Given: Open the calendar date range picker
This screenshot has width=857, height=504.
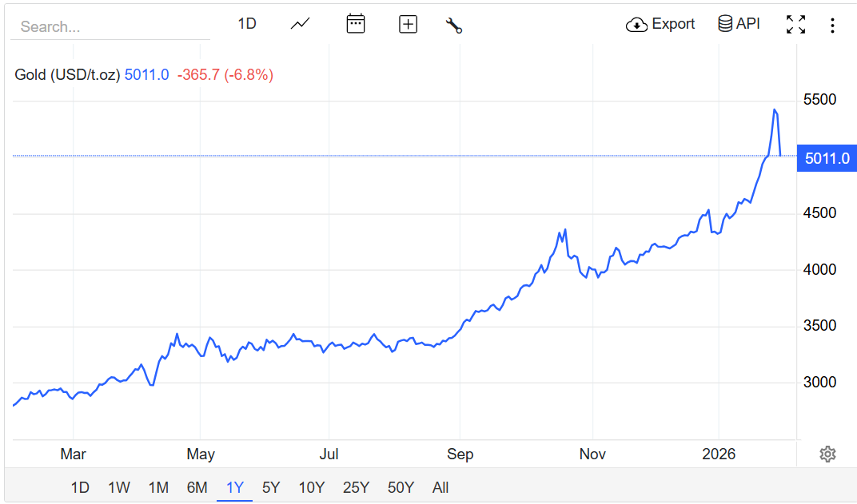Looking at the screenshot, I should pos(355,24).
